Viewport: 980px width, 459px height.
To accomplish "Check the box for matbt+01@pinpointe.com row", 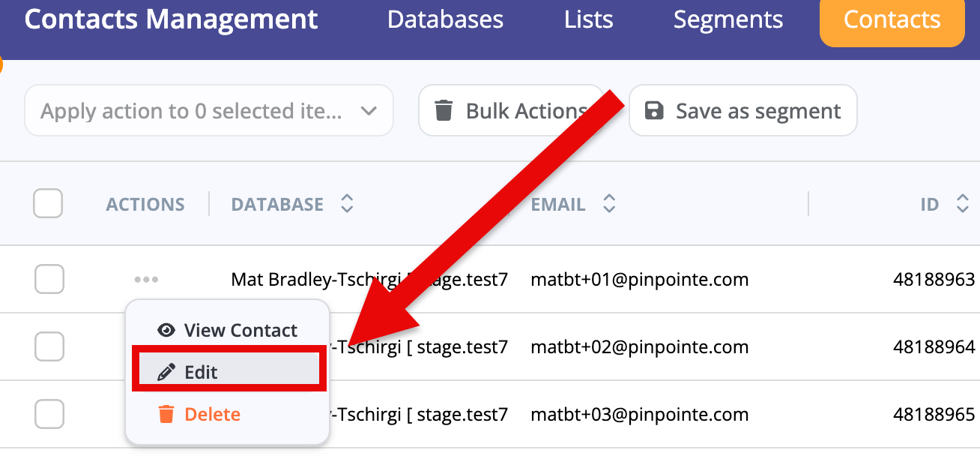I will click(x=49, y=280).
